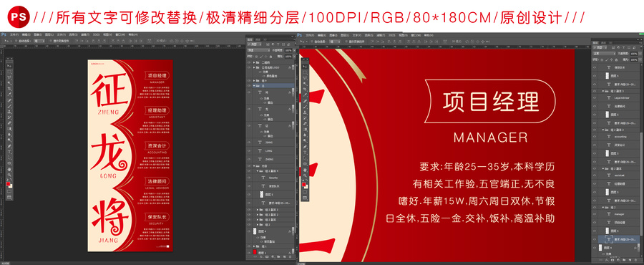
Task: Click the MANAGER text on right canvas
Action: pyautogui.click(x=490, y=138)
